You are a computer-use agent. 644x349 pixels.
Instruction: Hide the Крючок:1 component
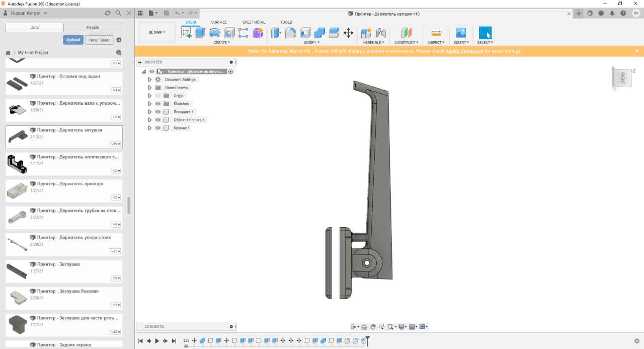point(158,128)
